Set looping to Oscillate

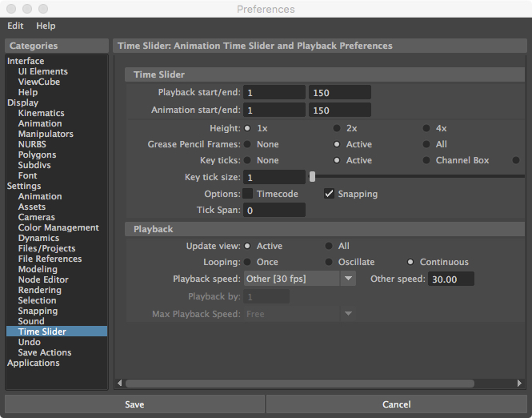pos(329,262)
